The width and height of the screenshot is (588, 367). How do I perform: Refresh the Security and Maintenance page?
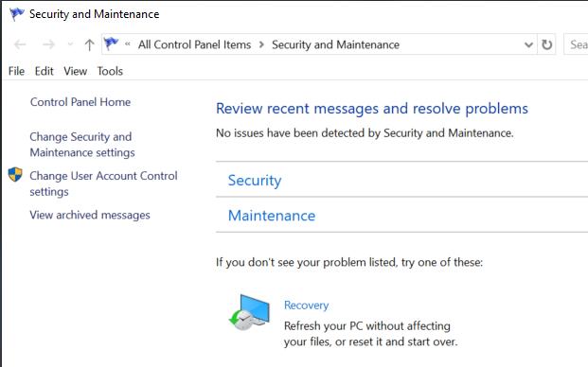pos(546,44)
